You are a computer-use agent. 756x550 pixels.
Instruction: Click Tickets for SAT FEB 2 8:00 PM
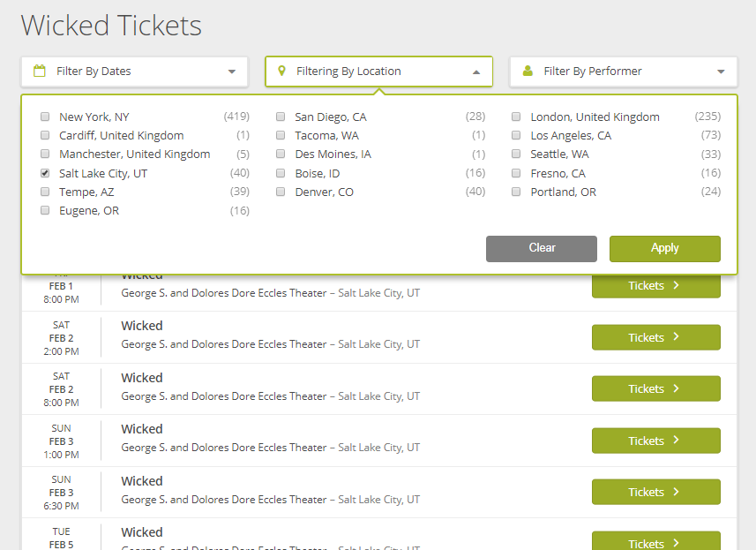point(656,388)
